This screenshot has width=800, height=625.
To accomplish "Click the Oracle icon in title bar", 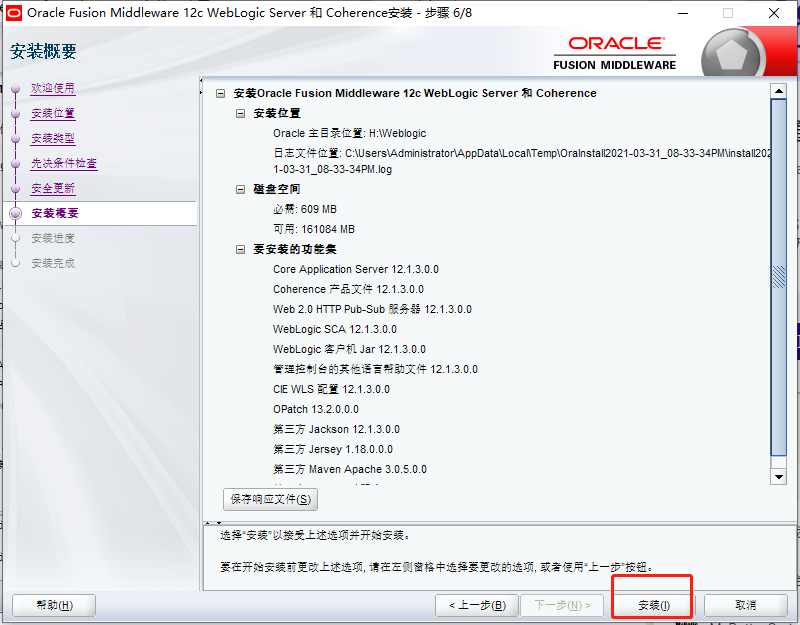I will tap(13, 13).
